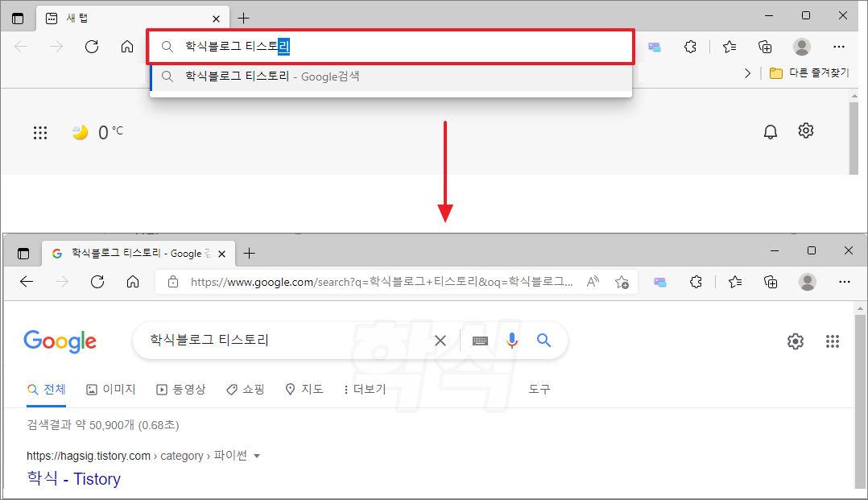This screenshot has width=868, height=500.
Task: Open Google quick settings gear
Action: click(x=796, y=341)
